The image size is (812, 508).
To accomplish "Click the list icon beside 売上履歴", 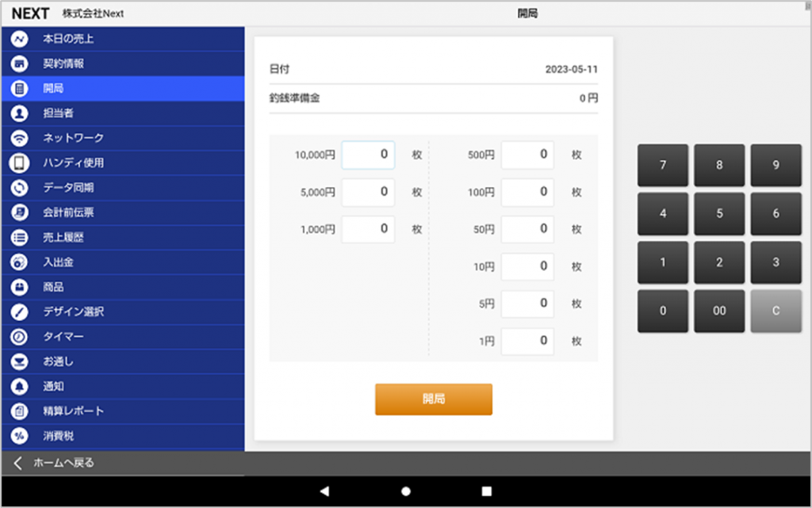I will coord(20,237).
